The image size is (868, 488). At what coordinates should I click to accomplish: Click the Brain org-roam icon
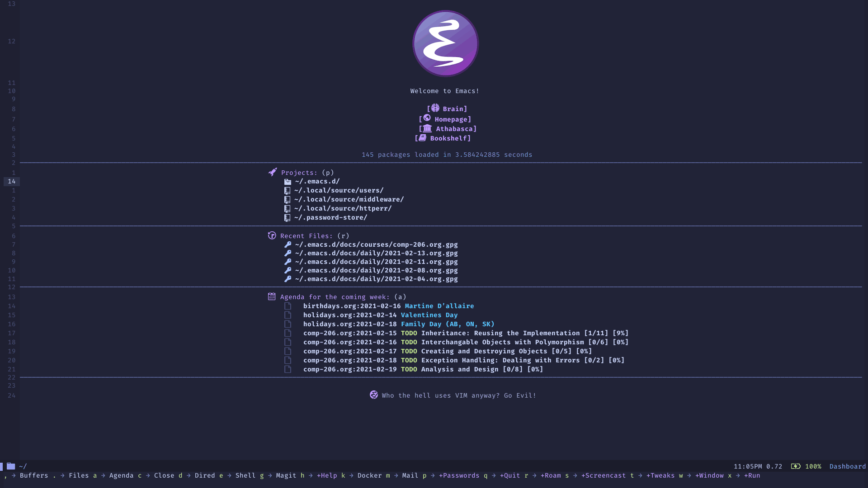tap(434, 108)
